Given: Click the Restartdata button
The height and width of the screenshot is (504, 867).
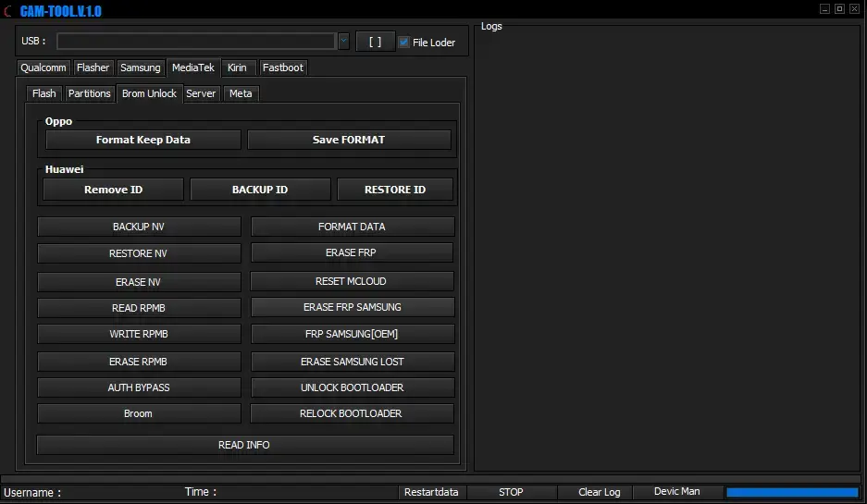Looking at the screenshot, I should [431, 492].
